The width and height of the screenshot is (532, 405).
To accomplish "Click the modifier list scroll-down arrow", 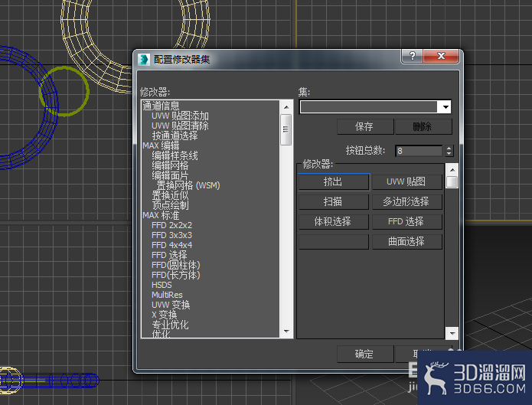I will click(286, 332).
